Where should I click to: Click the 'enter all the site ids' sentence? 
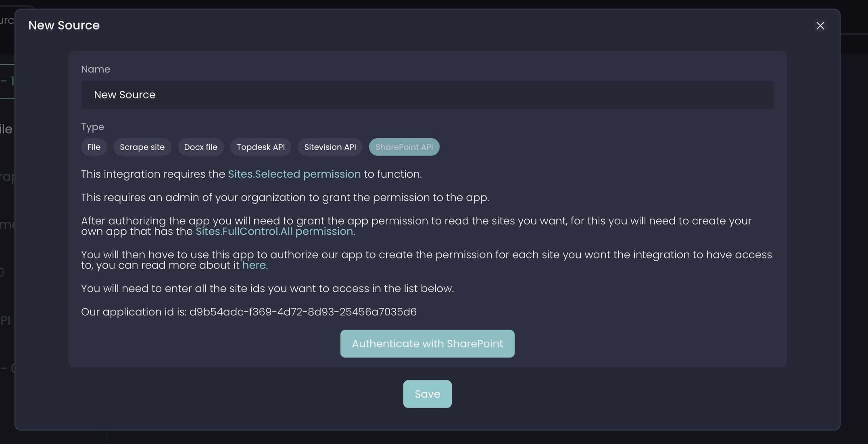coord(267,288)
